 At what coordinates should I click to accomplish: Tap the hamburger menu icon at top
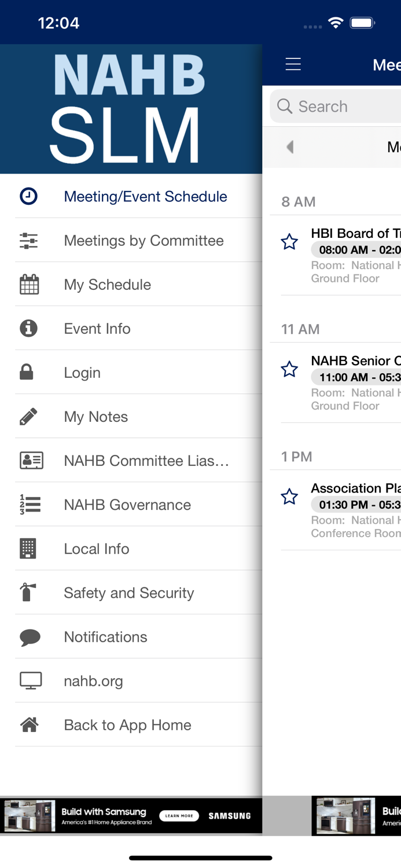[293, 65]
